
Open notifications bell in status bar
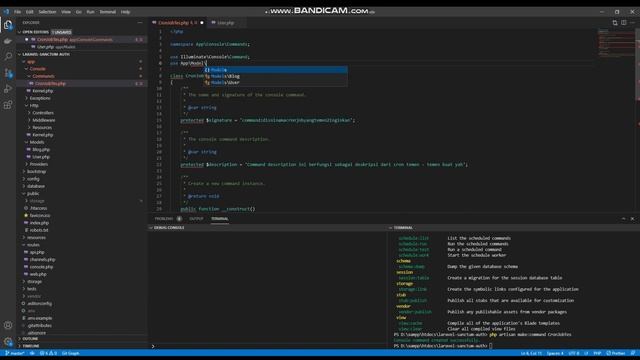pyautogui.click(x=633, y=353)
